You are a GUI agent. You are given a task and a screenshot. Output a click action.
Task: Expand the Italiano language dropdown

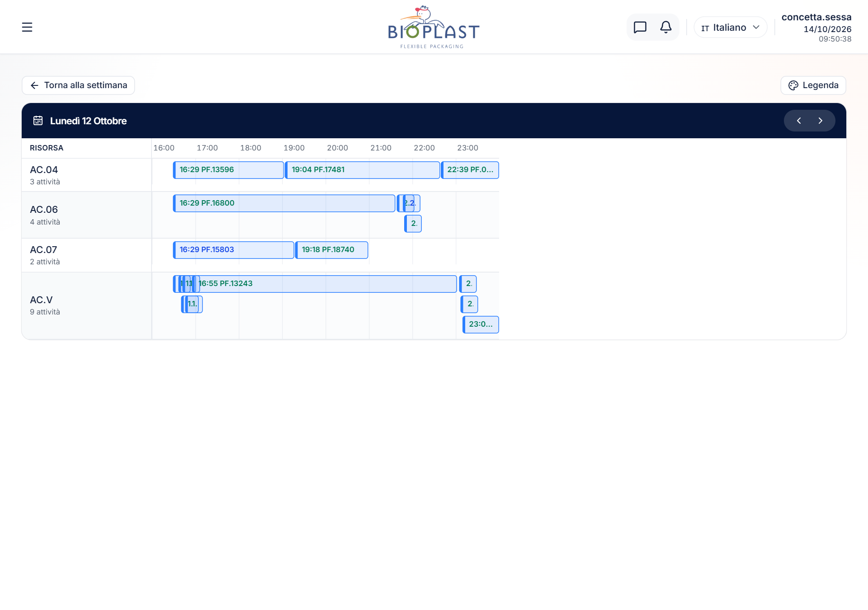pyautogui.click(x=730, y=28)
